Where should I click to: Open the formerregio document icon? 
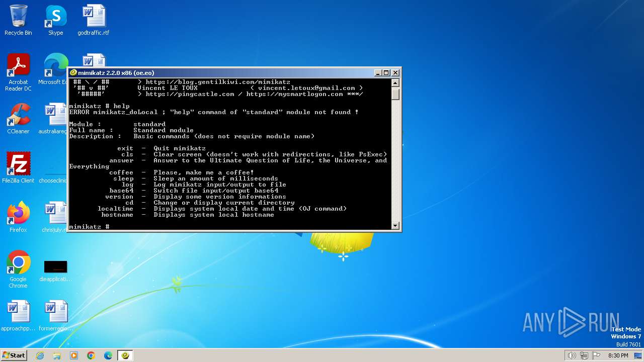[x=55, y=316]
